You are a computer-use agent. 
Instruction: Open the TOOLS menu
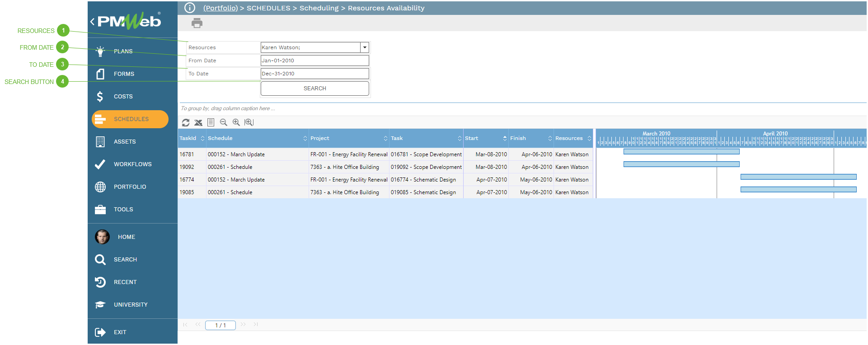point(123,210)
